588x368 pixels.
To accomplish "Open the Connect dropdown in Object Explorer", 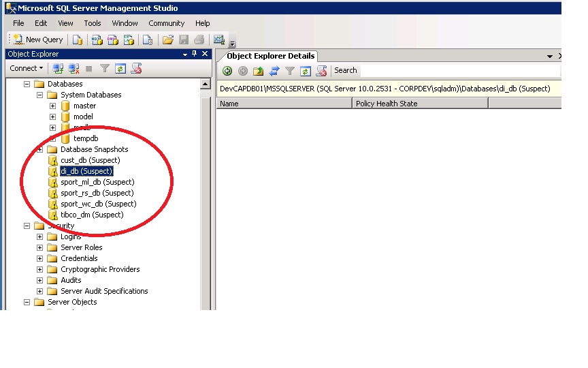I will click(27, 68).
